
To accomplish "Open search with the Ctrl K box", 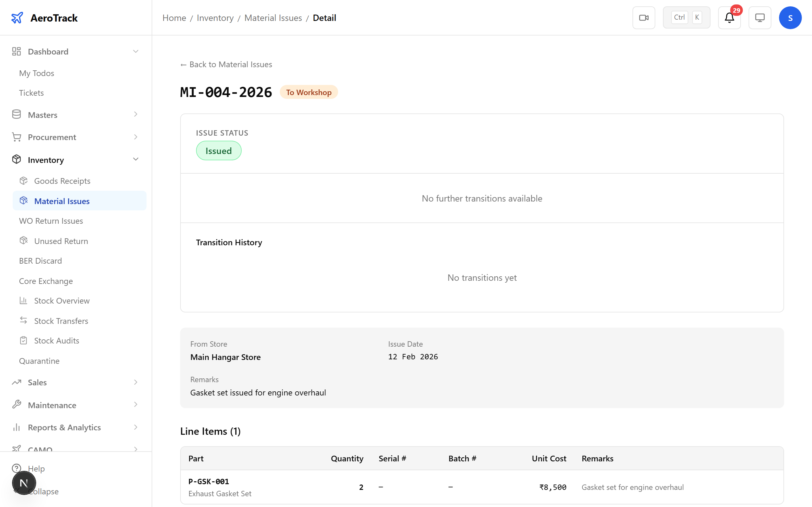I will (x=686, y=17).
